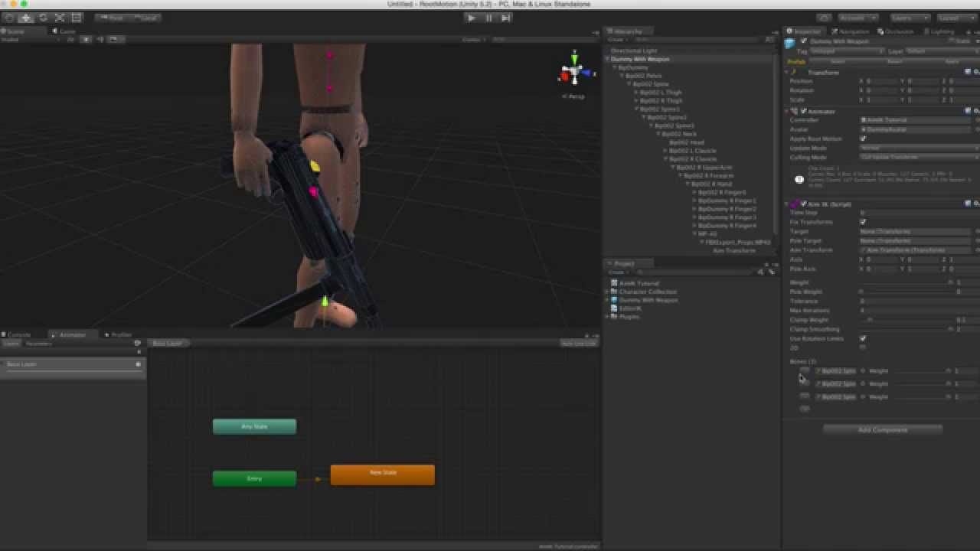Click the Persp label under gizmo
The height and width of the screenshot is (551, 980).
pos(574,96)
